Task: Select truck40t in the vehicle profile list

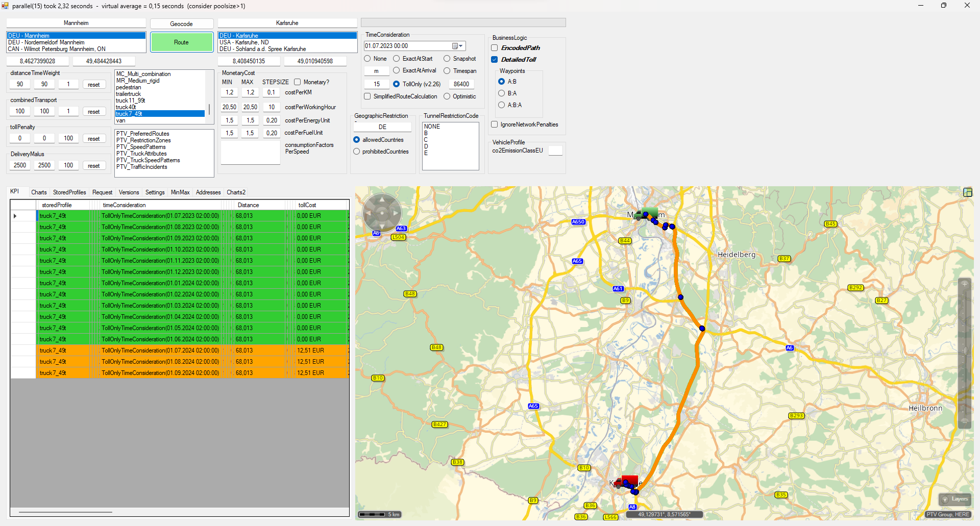Action: coord(126,107)
